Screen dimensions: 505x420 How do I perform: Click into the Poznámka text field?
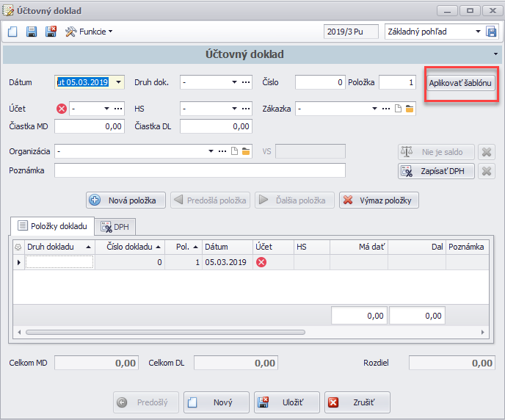tap(200, 170)
